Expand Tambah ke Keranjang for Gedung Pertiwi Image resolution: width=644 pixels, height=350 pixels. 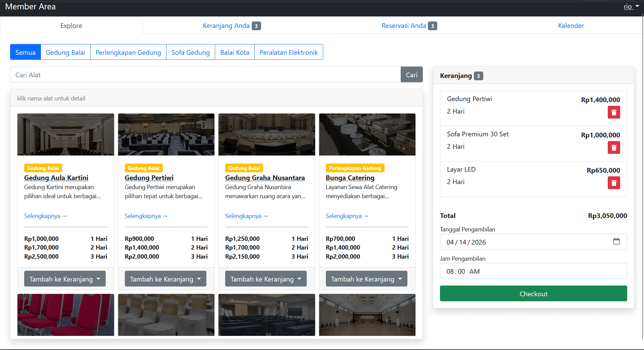tap(165, 279)
